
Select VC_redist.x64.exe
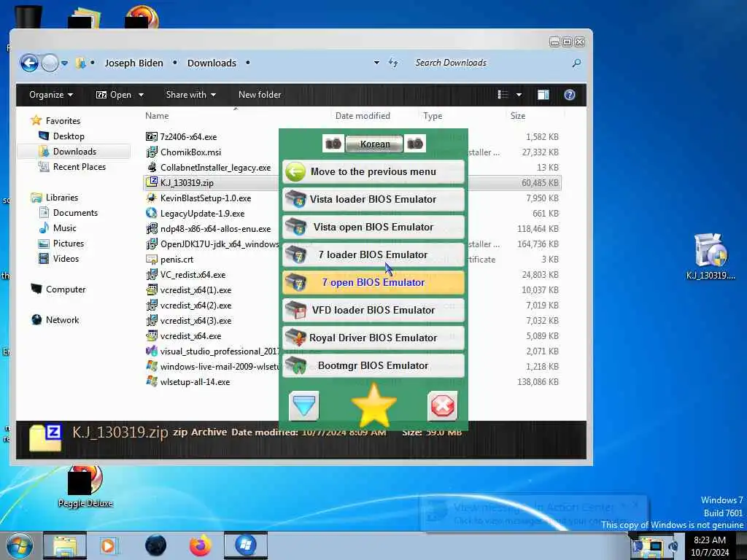click(193, 275)
